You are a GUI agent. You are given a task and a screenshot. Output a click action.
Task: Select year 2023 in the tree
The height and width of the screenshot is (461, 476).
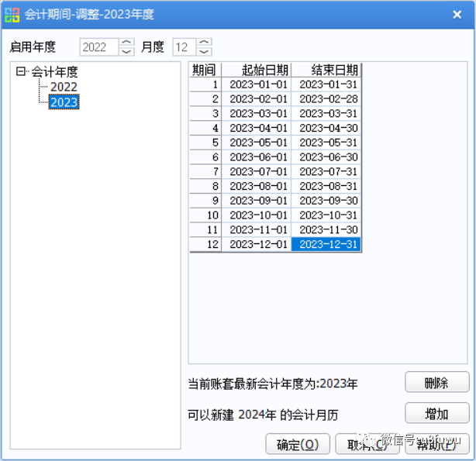(x=64, y=102)
